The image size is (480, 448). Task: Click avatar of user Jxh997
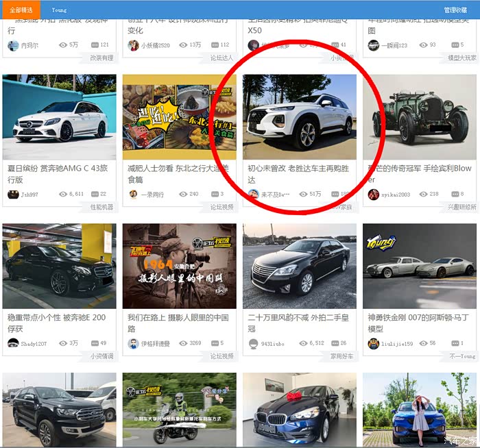point(13,194)
